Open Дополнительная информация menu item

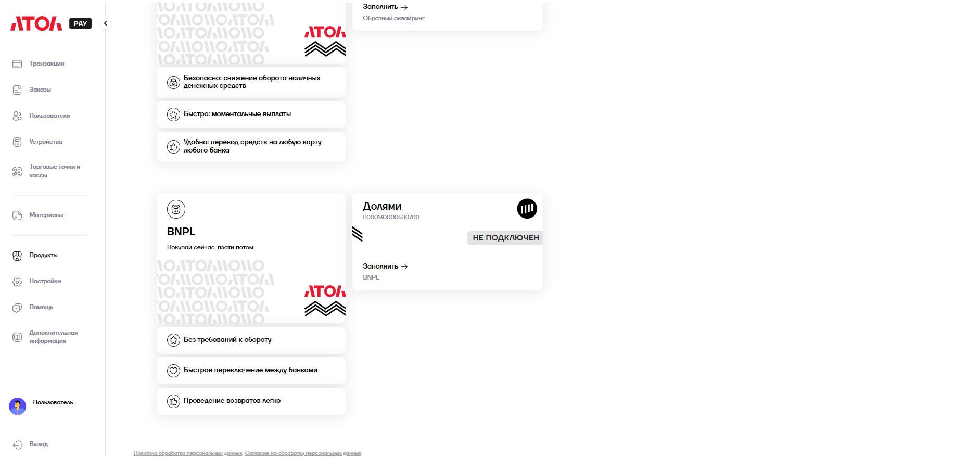pyautogui.click(x=54, y=337)
